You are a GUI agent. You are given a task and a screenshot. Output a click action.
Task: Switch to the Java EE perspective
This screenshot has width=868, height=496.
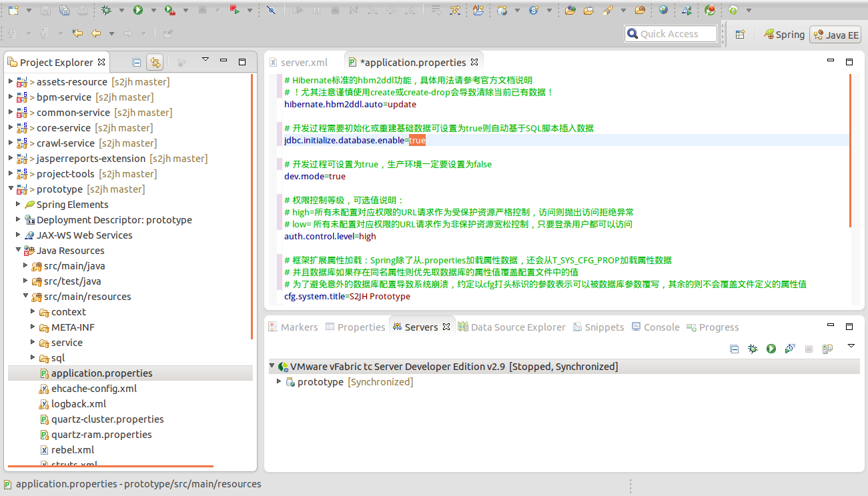835,35
